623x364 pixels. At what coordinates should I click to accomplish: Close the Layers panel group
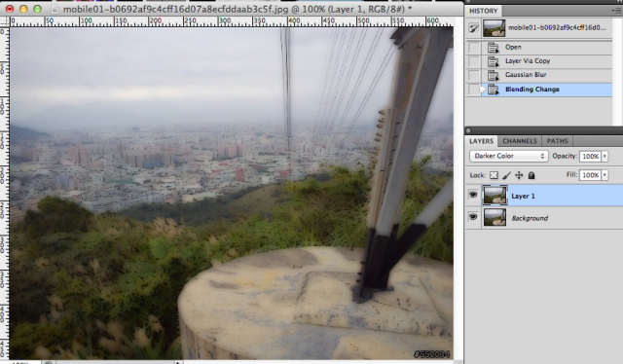468,130
